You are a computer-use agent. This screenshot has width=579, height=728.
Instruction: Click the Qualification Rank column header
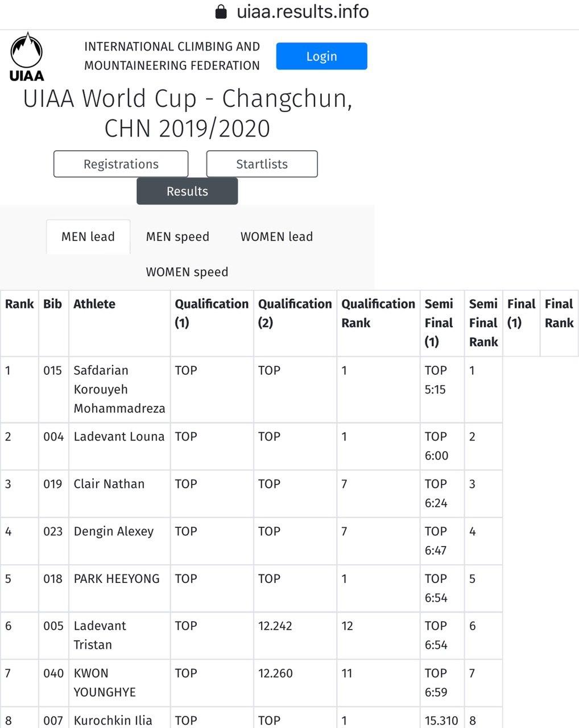378,313
